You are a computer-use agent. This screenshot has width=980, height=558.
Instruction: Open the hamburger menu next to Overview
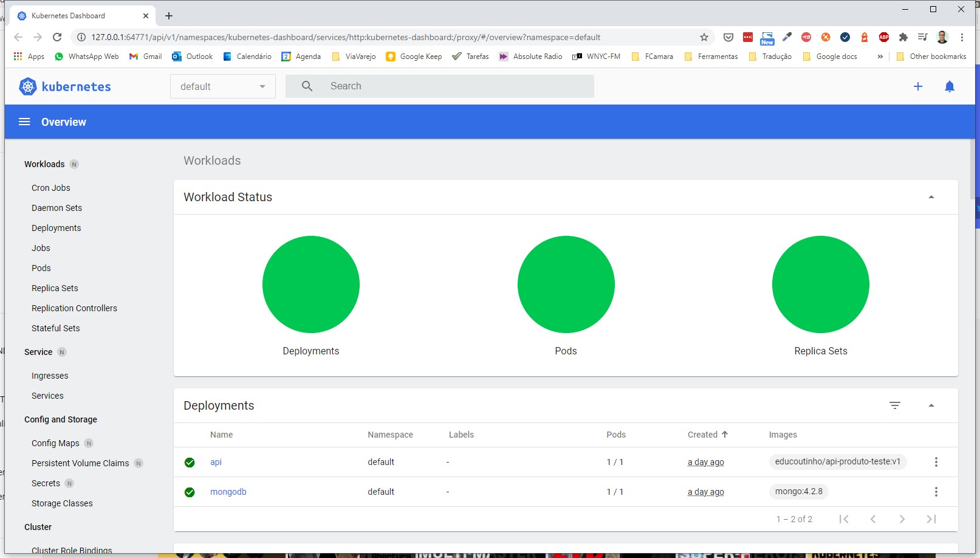pos(24,122)
